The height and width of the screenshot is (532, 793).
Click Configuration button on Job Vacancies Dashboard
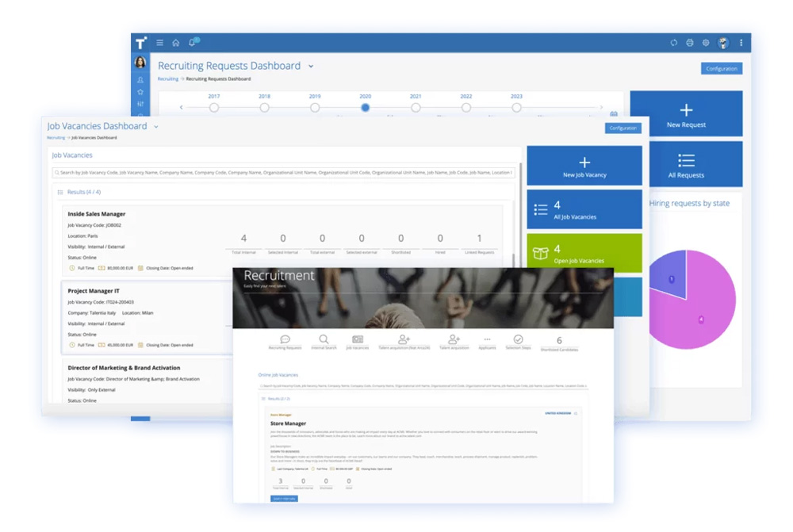(623, 128)
